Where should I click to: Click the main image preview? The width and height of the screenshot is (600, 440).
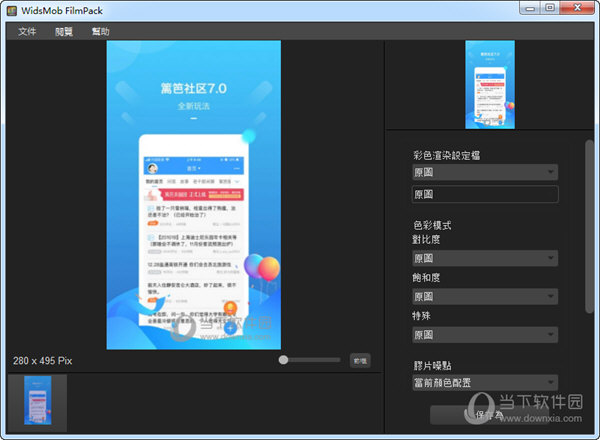point(194,195)
